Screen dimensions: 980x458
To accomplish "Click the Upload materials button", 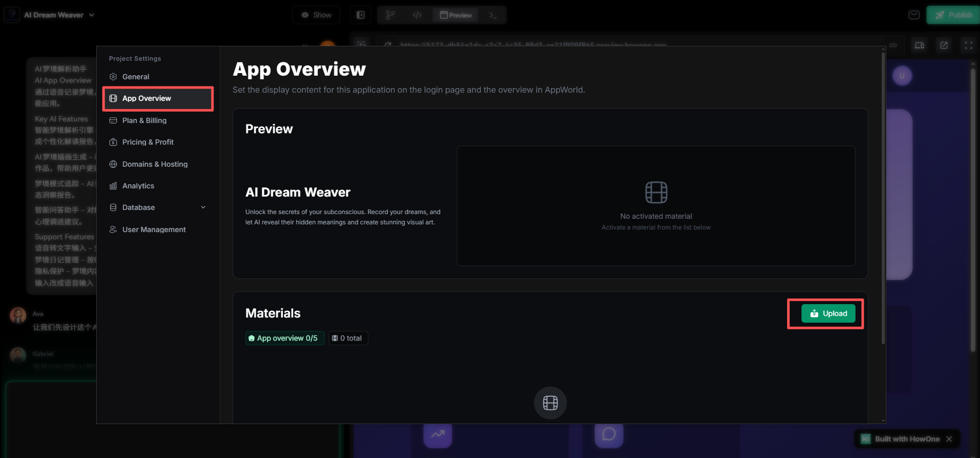I will pyautogui.click(x=828, y=313).
